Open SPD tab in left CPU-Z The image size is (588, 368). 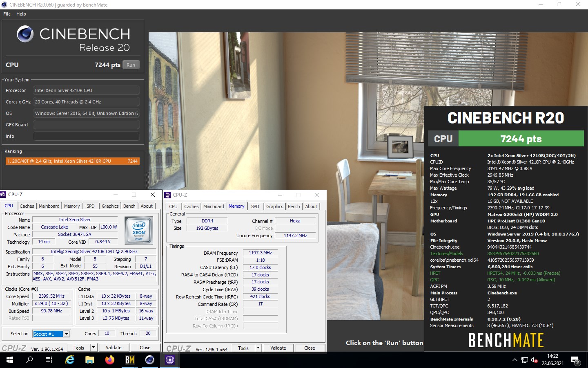point(91,206)
